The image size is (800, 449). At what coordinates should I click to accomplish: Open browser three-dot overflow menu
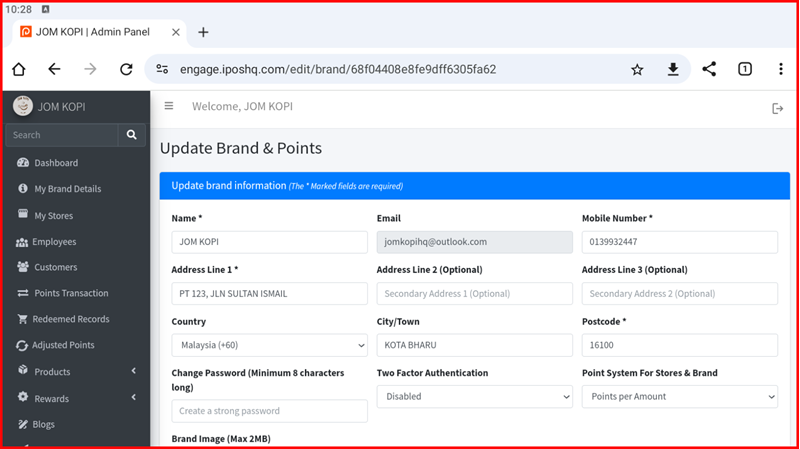pos(780,69)
